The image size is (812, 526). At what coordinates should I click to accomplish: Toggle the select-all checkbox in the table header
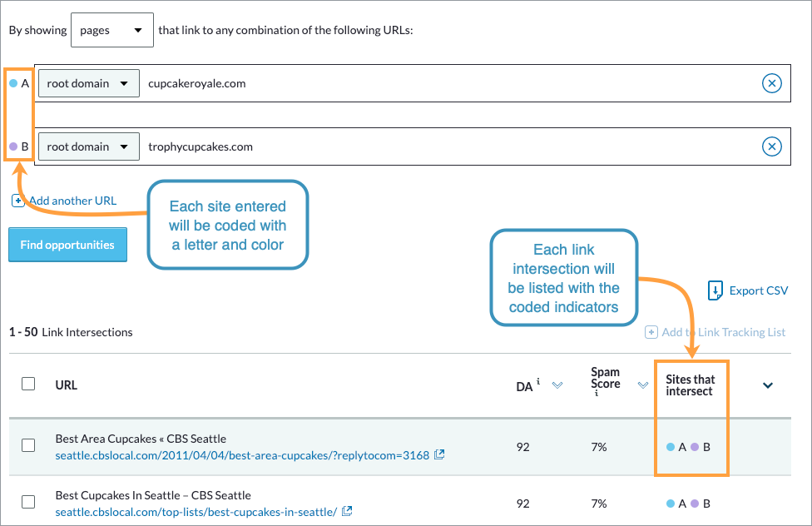pyautogui.click(x=28, y=385)
